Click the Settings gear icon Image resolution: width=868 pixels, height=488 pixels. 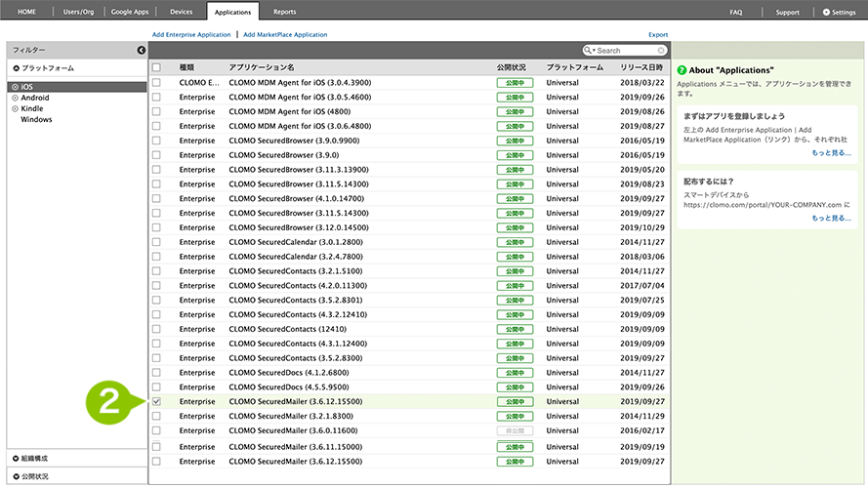click(826, 12)
